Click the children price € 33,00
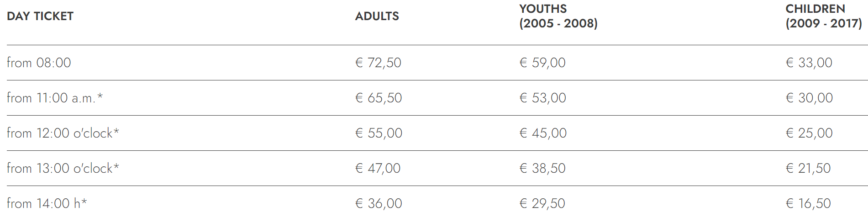 (809, 63)
